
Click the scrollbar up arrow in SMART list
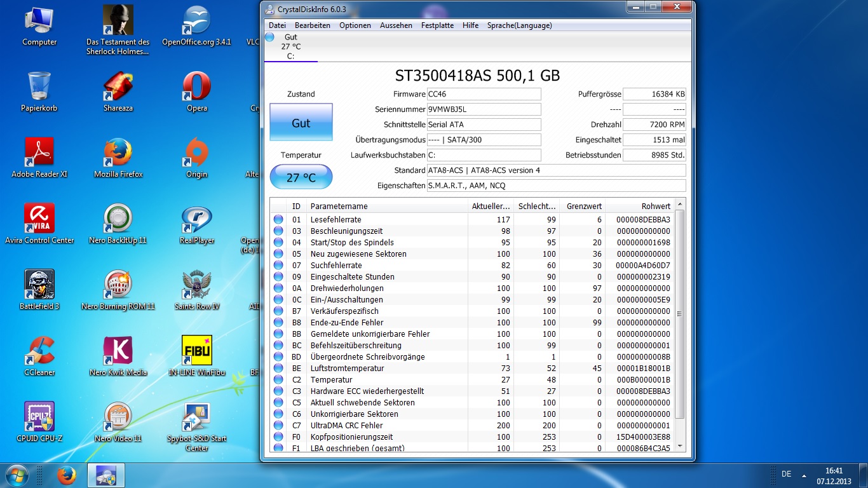pyautogui.click(x=679, y=204)
